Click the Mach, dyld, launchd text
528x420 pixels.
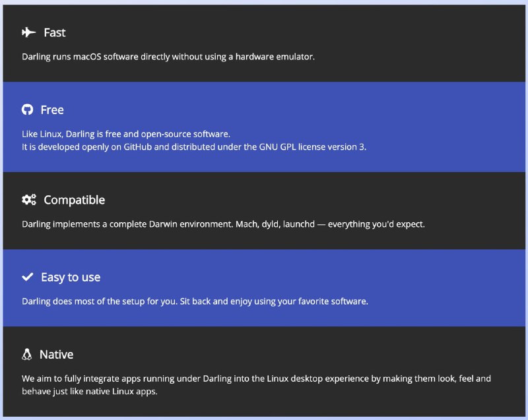pos(275,224)
